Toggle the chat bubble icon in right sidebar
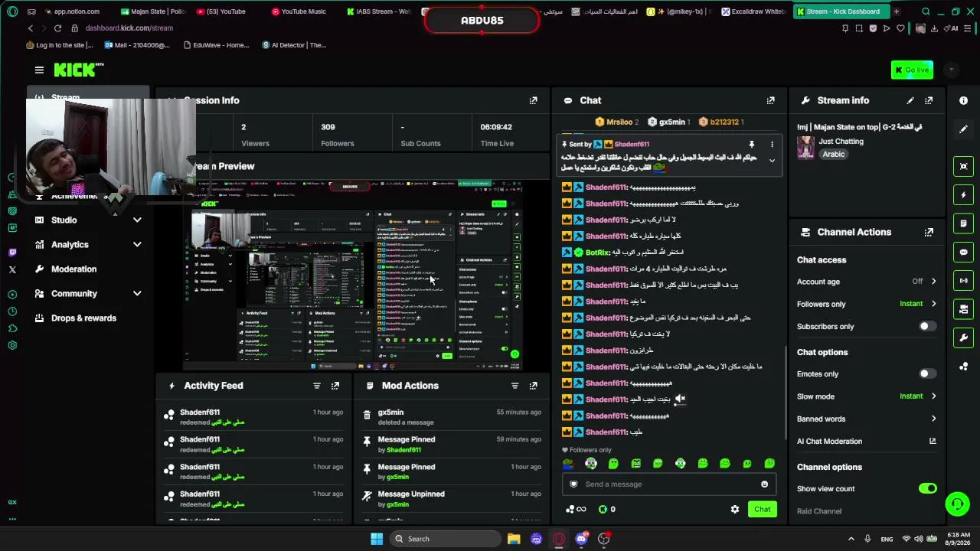 click(x=963, y=252)
